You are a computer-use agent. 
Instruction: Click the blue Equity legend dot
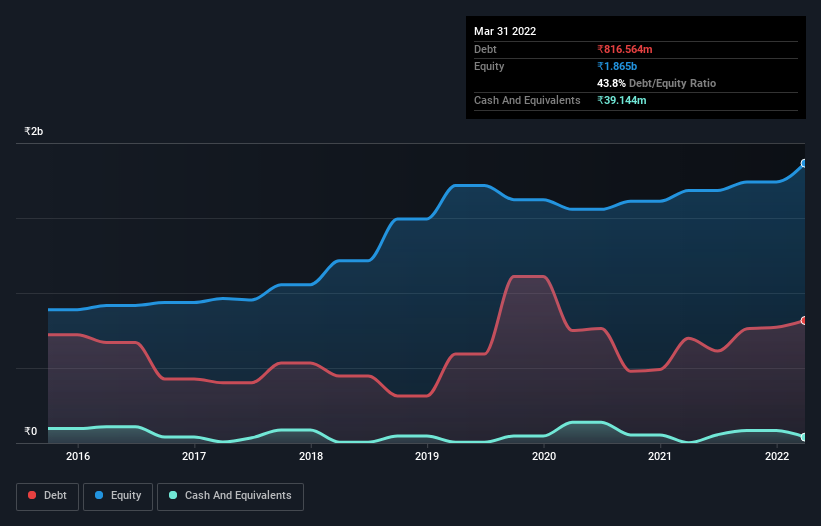coord(99,495)
